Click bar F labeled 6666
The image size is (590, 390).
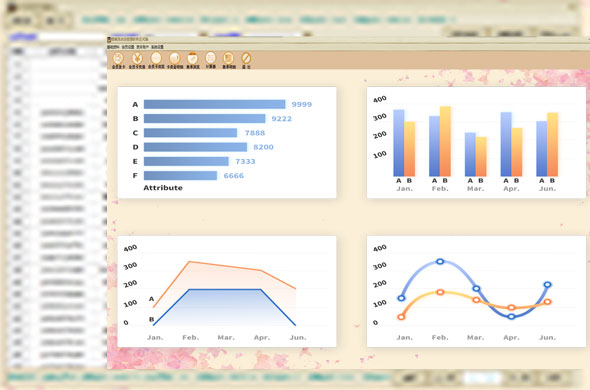[x=180, y=175]
